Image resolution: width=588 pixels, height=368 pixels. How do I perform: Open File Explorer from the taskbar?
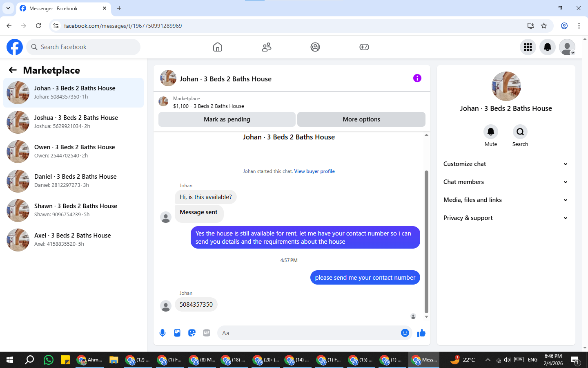(114, 360)
